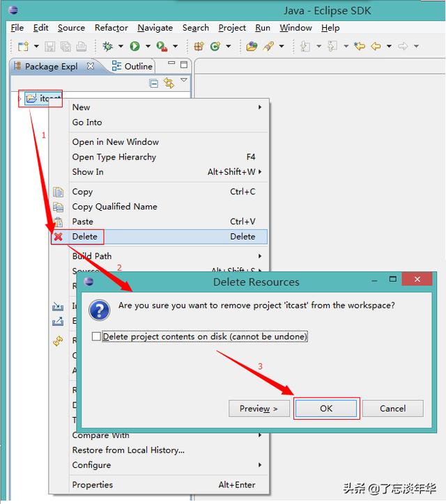
Task: Expand the itcast project tree node
Action: point(20,99)
